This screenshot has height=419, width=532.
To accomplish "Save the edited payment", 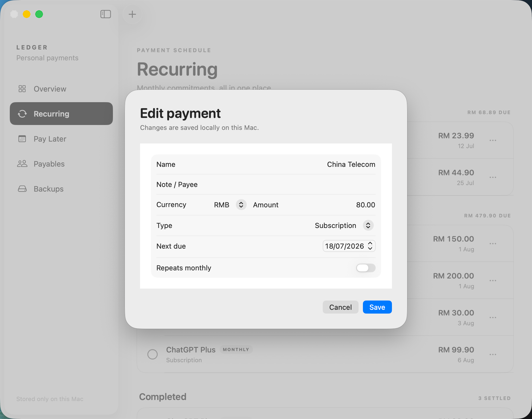I will [x=377, y=307].
